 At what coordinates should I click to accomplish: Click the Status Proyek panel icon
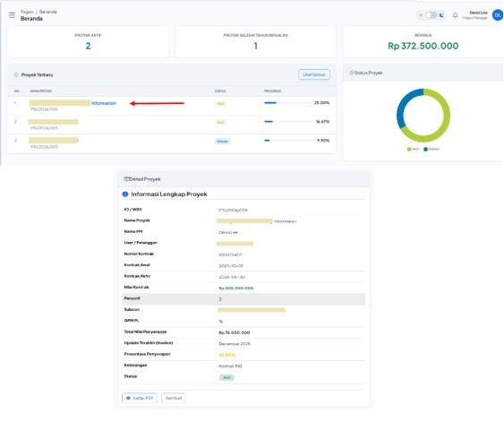pyautogui.click(x=351, y=73)
